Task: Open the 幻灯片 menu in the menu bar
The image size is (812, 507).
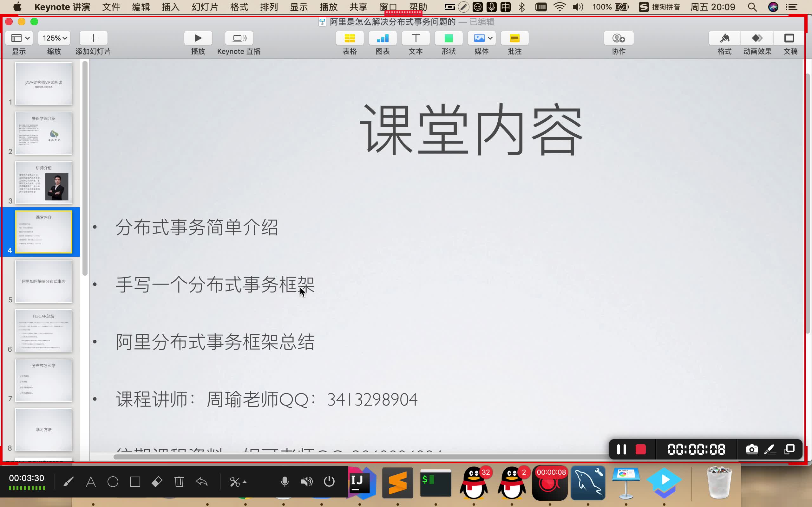Action: click(x=205, y=7)
